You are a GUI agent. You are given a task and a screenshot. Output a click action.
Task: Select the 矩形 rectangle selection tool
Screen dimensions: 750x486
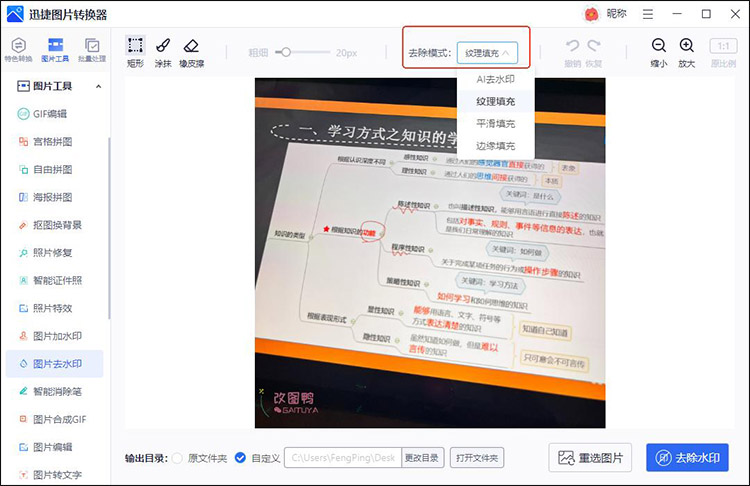pos(135,46)
